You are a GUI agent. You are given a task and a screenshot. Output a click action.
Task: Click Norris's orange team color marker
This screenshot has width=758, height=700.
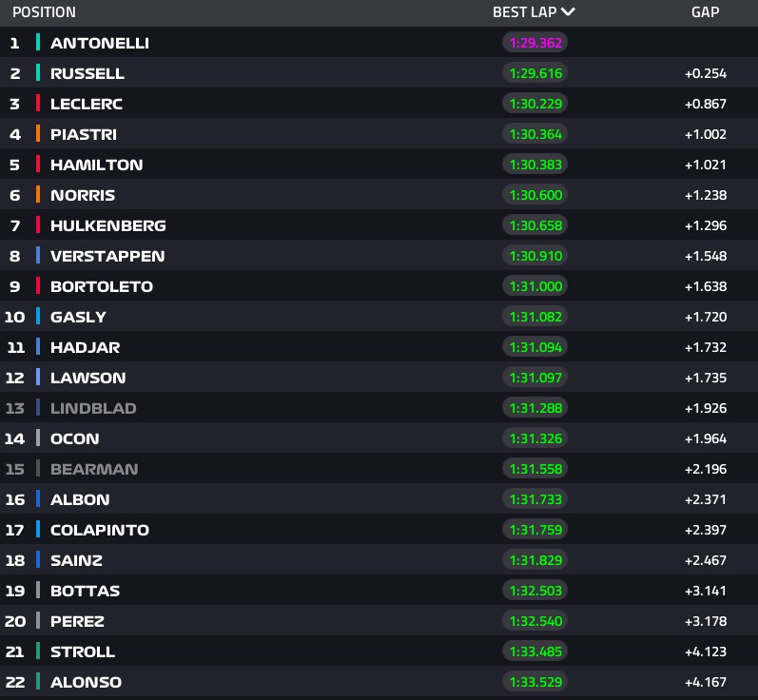point(38,195)
